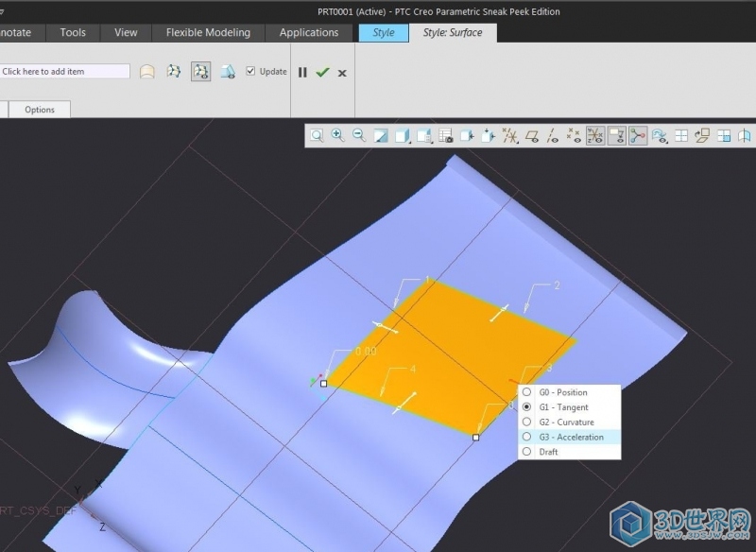
Task: Toggle the highlighted mesh display icon with eye
Action: pyautogui.click(x=200, y=71)
